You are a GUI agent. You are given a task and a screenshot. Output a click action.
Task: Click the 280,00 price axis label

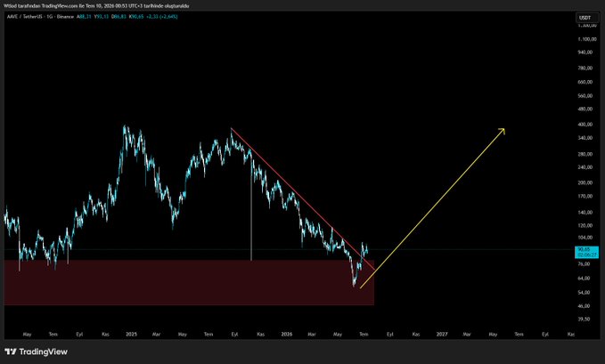coord(585,154)
